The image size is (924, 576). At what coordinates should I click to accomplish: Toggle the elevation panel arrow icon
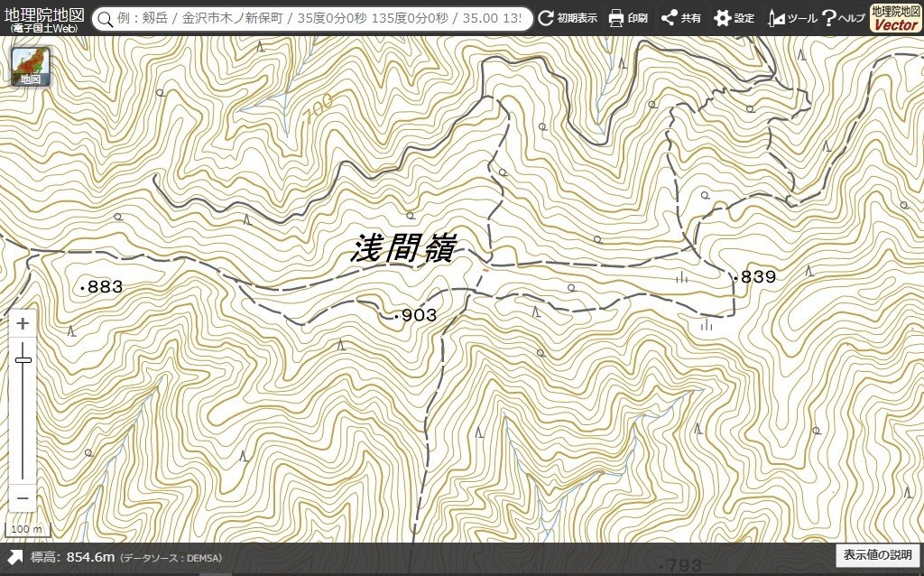[14, 557]
